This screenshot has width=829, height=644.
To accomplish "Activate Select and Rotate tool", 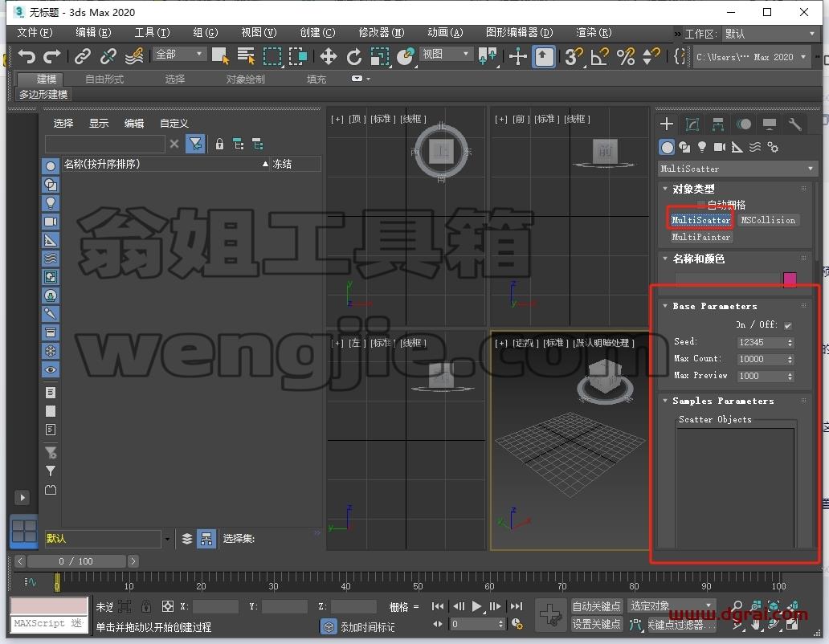I will (x=354, y=56).
